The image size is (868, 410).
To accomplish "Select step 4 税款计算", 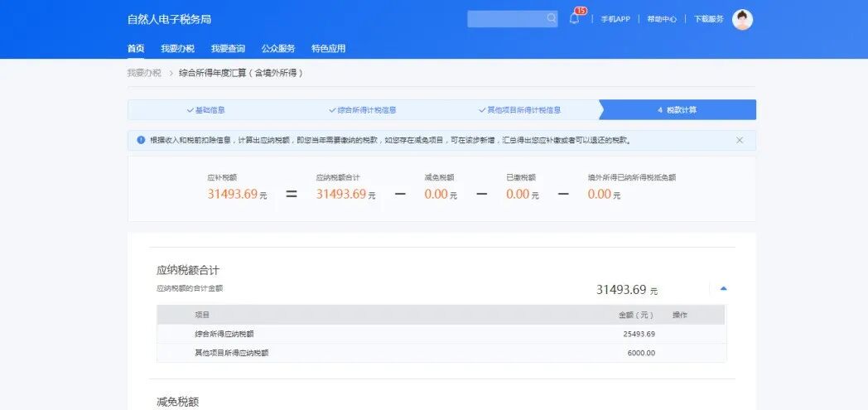I will coord(677,110).
